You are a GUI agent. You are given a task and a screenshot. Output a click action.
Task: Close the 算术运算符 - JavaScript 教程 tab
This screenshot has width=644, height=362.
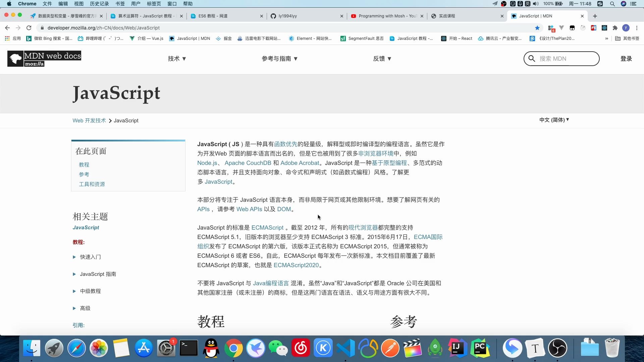coord(181,16)
